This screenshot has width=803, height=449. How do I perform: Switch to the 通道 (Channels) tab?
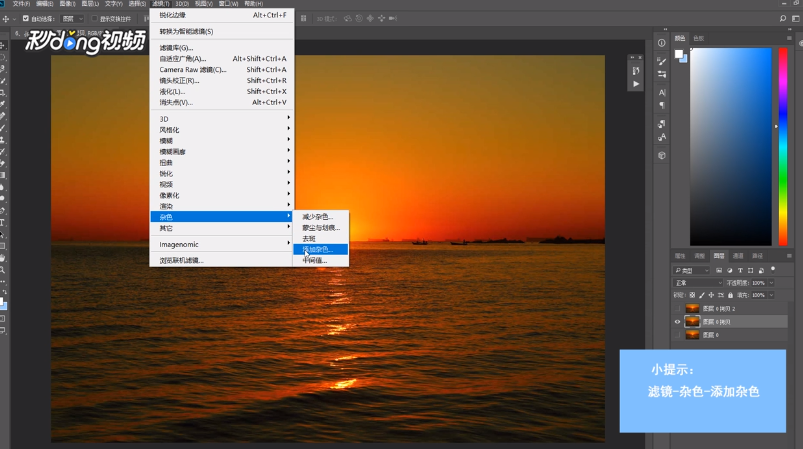(x=738, y=256)
